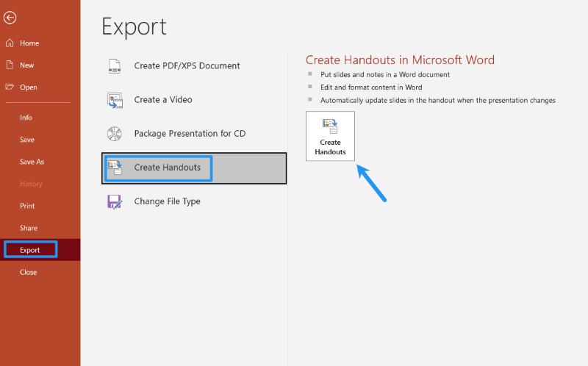Click the Export page title
Viewport: 588px width, 366px height.
[134, 27]
